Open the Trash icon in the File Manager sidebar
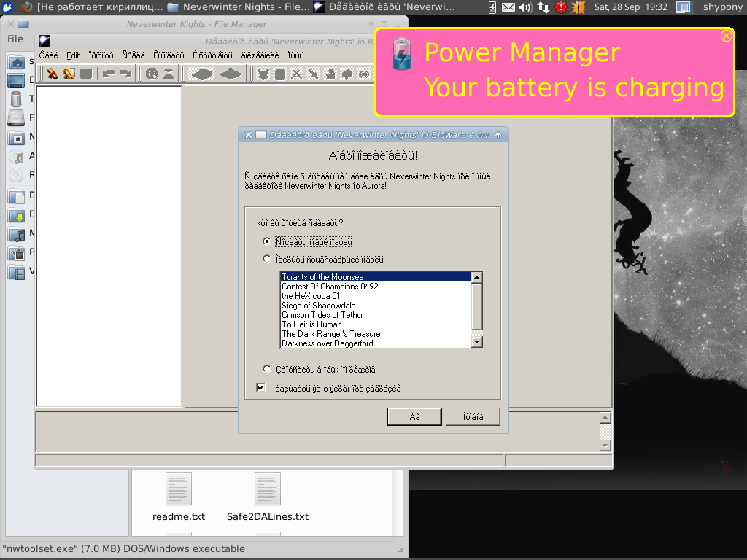 [16, 98]
